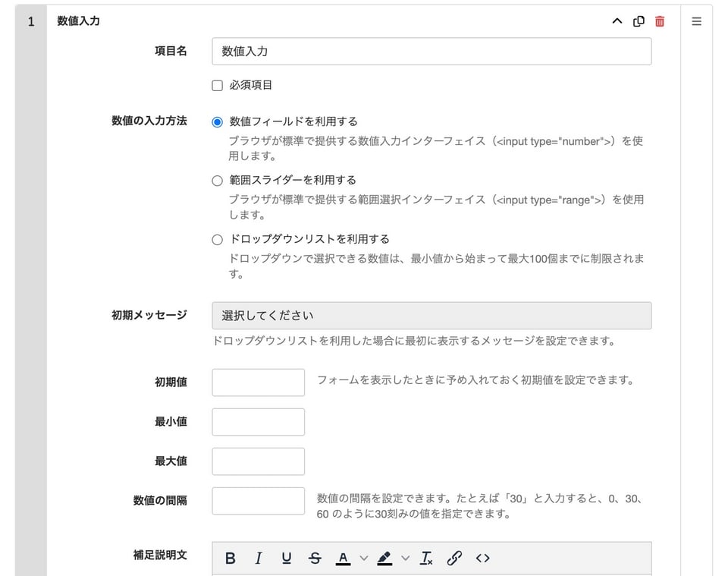Toggle code view in editor toolbar

(483, 559)
